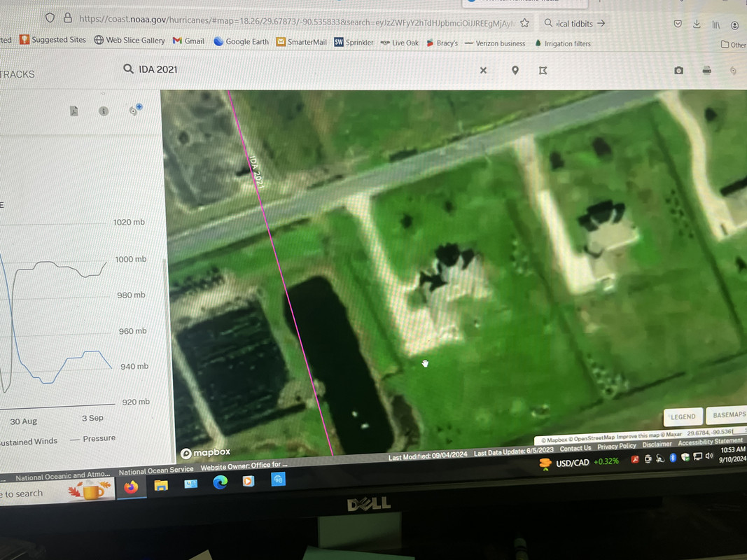
Task: Click the Pressure legend entry under chart
Action: [x=93, y=439]
